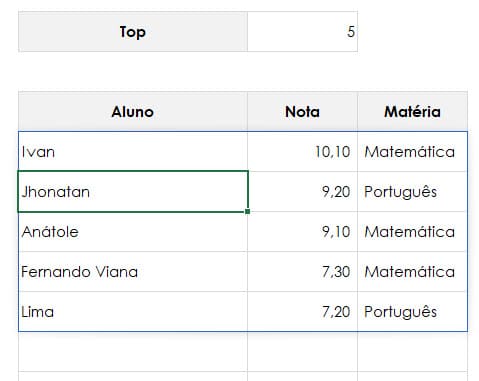Select Português cell in Lima's row

412,312
